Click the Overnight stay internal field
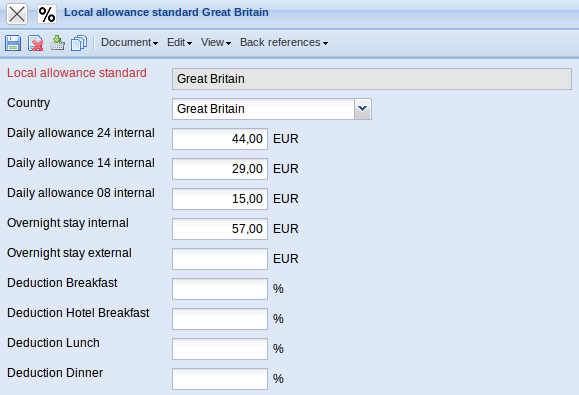Image resolution: width=579 pixels, height=395 pixels. pos(220,229)
